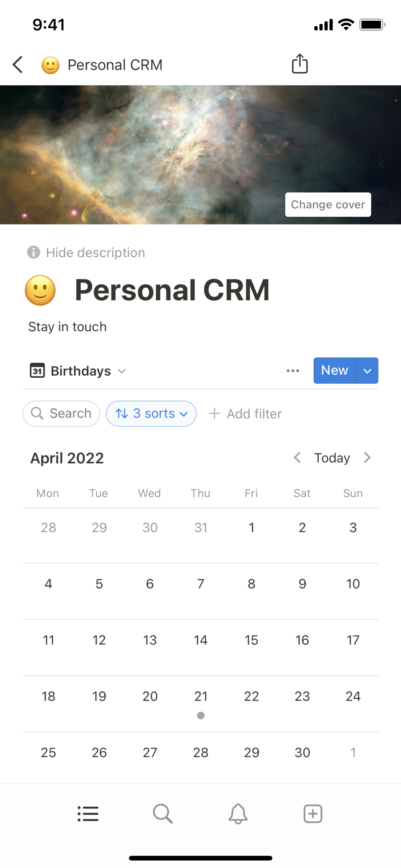Select April 21 with event dot
The width and height of the screenshot is (401, 868).
click(x=201, y=702)
